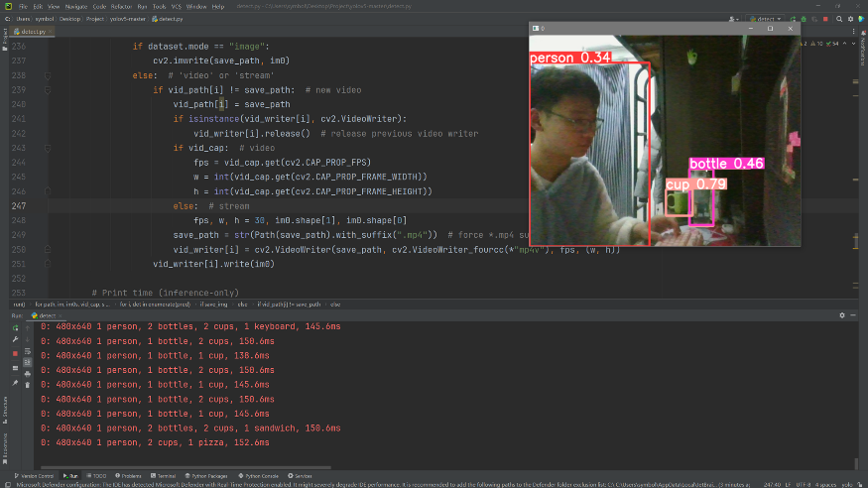Collapse the fold at line 247 else block
This screenshot has height=488, width=868.
pyautogui.click(x=48, y=205)
